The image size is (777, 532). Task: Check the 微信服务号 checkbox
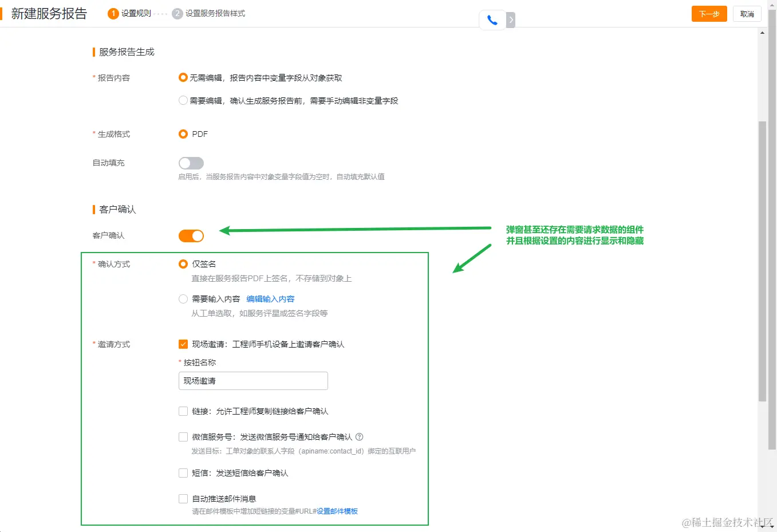pyautogui.click(x=183, y=437)
